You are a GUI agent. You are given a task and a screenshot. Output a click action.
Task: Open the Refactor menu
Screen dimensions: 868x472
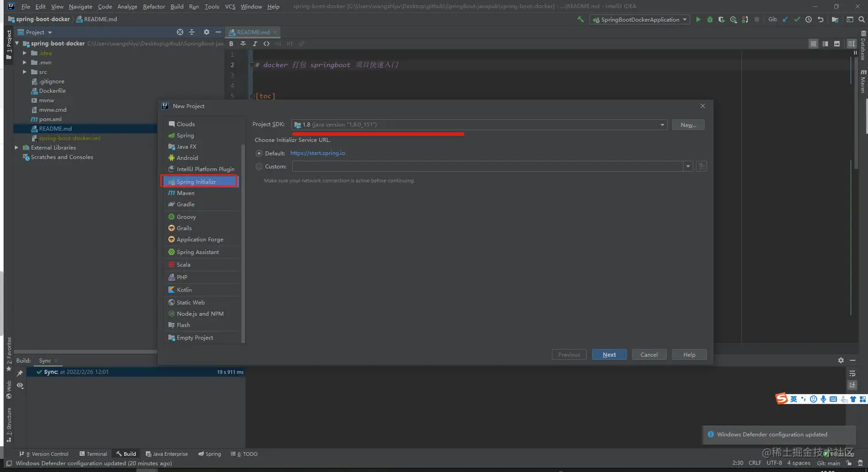tap(154, 6)
